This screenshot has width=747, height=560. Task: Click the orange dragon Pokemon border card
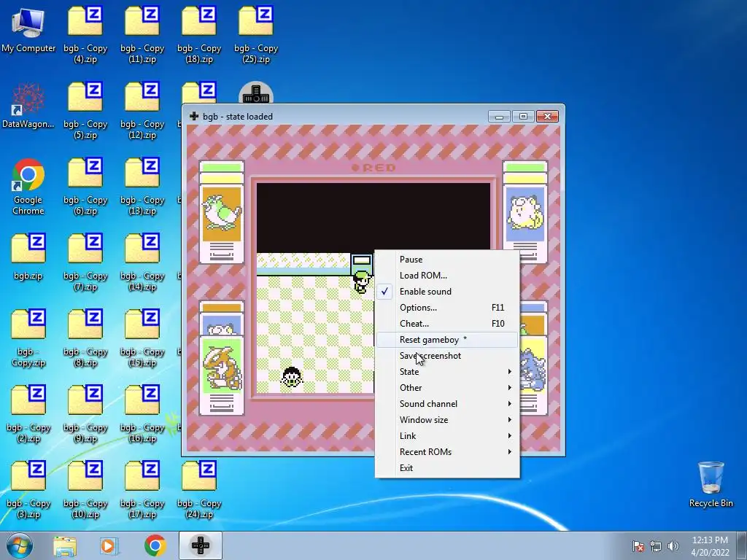coord(222,376)
